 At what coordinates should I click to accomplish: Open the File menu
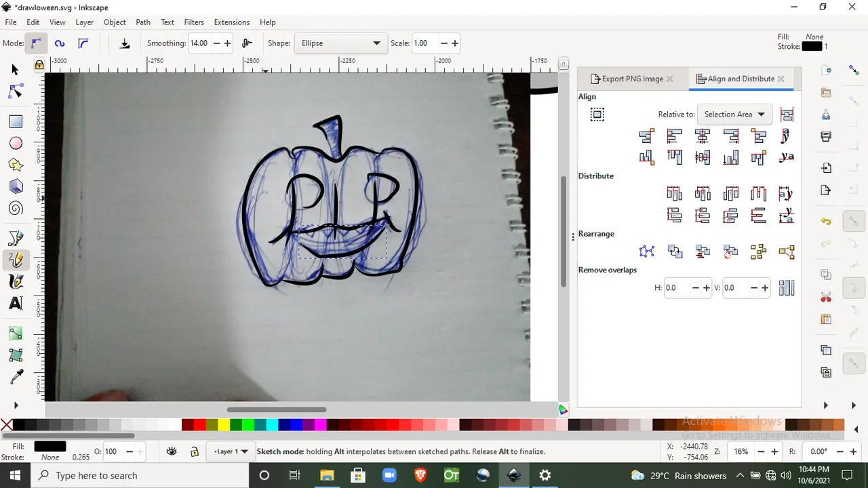(x=11, y=22)
